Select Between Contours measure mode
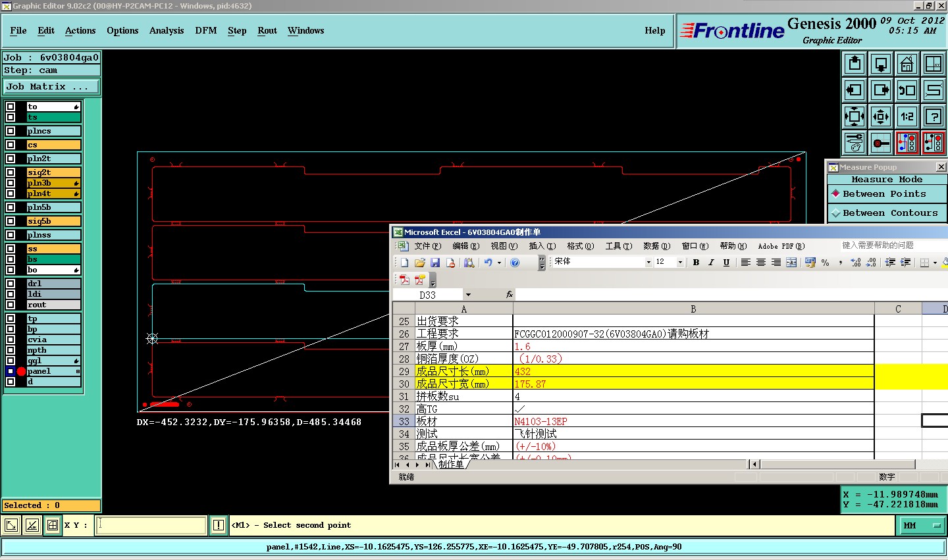 [x=887, y=213]
